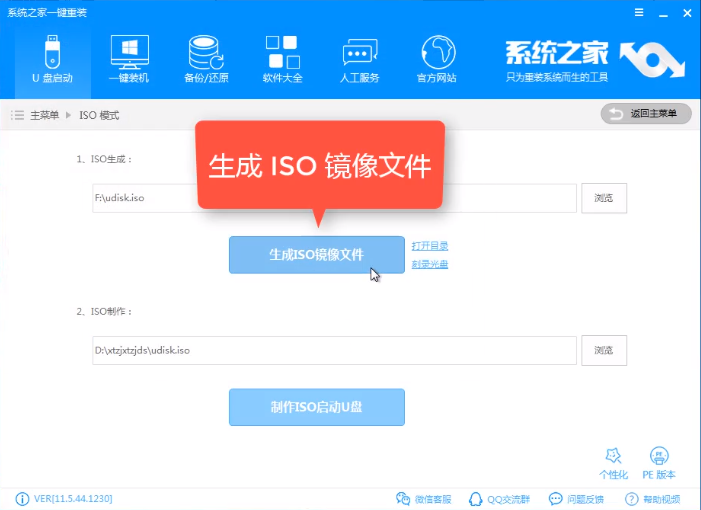Select the PE 版本 option

pyautogui.click(x=658, y=462)
